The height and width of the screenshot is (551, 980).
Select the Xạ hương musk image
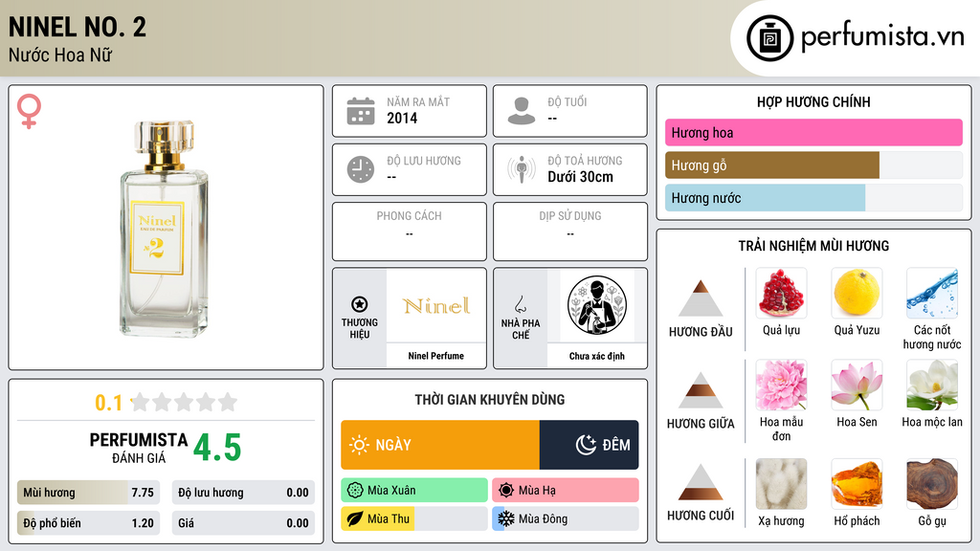click(781, 484)
